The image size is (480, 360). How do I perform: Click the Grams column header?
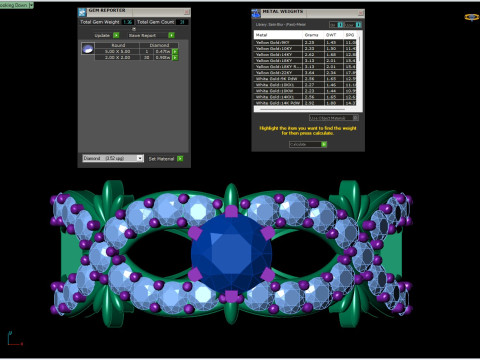[x=313, y=35]
